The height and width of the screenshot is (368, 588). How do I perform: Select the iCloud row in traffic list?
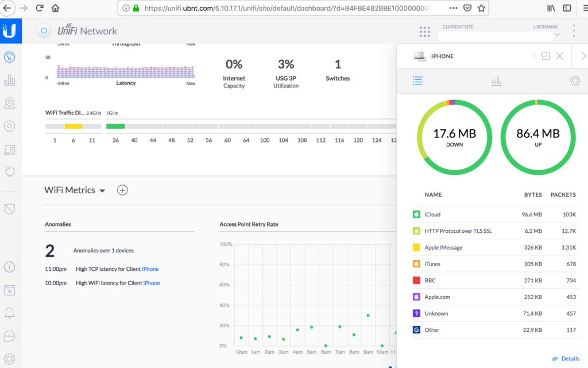click(496, 214)
